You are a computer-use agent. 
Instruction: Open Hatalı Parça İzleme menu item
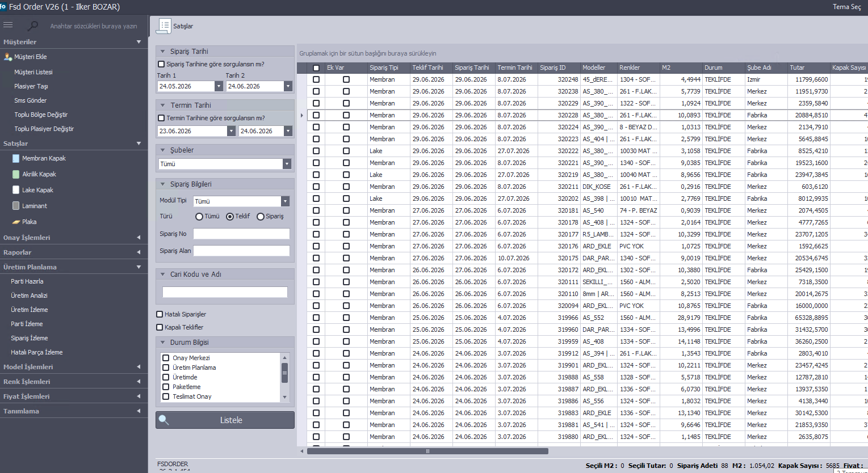point(37,352)
